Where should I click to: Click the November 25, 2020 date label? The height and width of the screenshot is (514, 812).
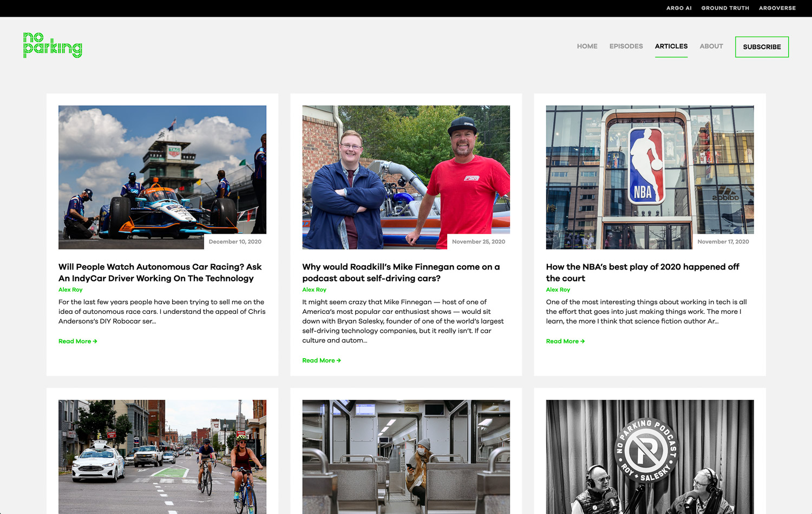pyautogui.click(x=479, y=242)
